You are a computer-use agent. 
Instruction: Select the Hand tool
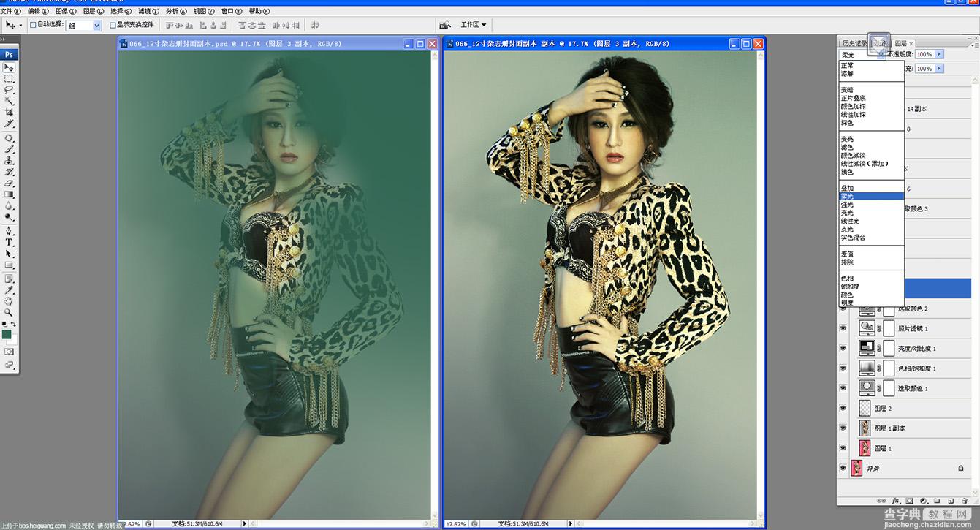tap(10, 301)
